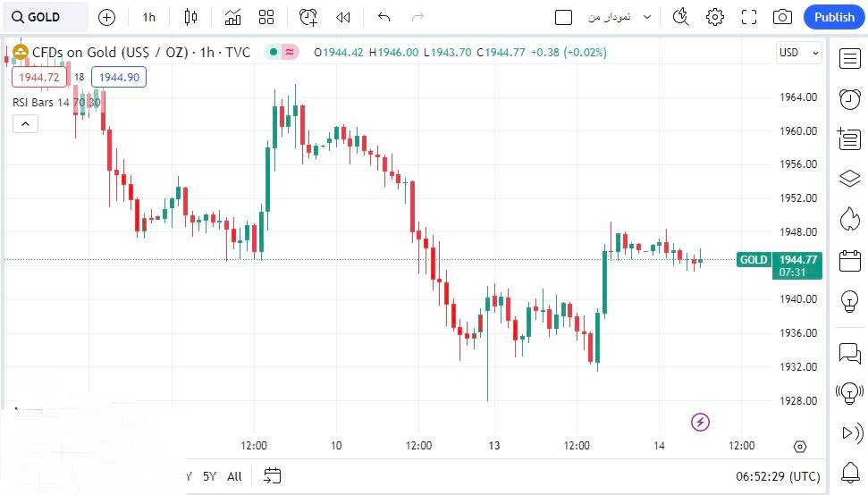Open the indicator templates grid icon
This screenshot has width=868, height=495.
point(266,17)
